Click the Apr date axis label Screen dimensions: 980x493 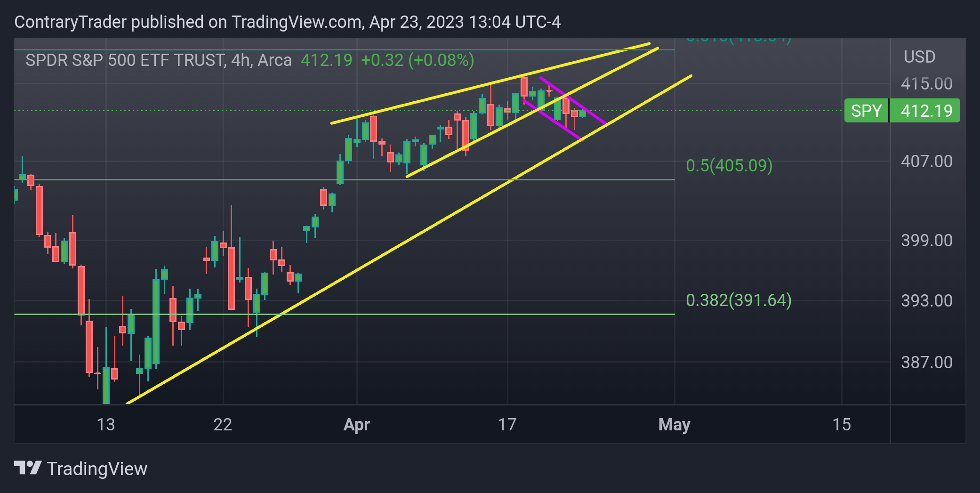pyautogui.click(x=356, y=425)
